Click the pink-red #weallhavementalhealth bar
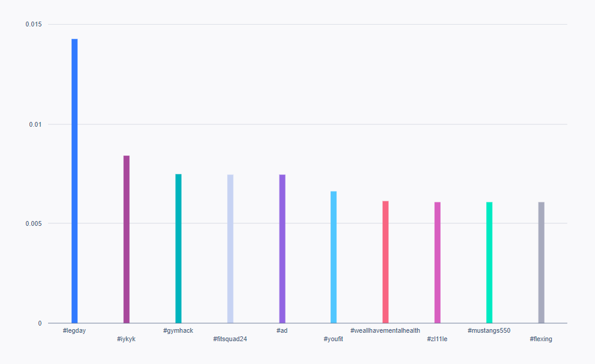Screen dimensions: 595x364 point(385,262)
